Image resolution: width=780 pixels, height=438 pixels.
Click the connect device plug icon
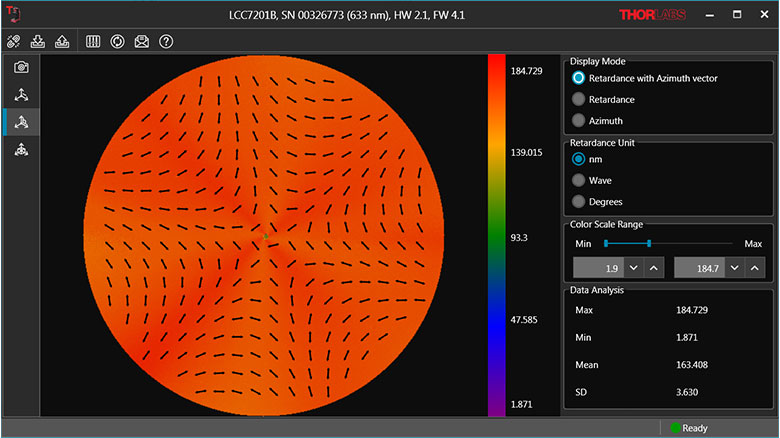pos(14,41)
